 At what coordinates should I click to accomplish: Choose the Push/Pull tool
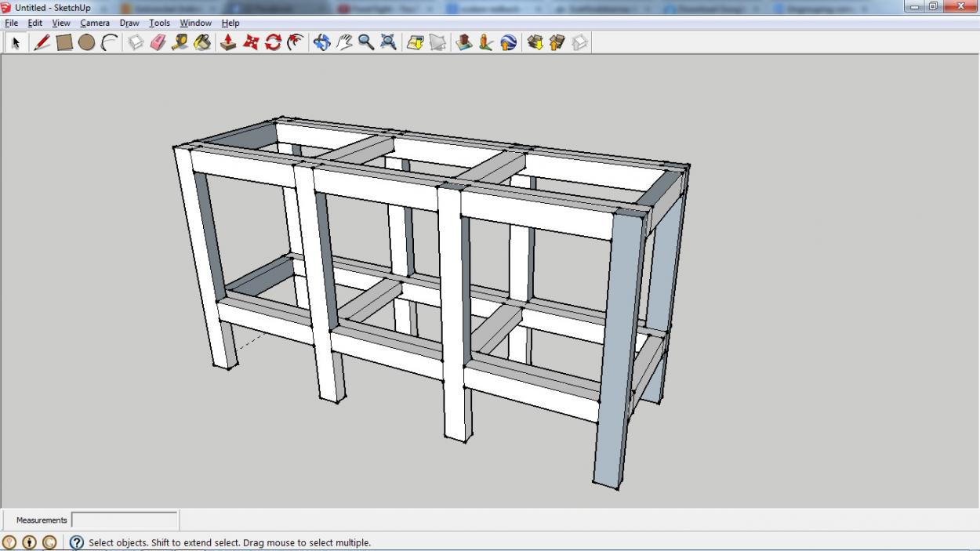[228, 42]
